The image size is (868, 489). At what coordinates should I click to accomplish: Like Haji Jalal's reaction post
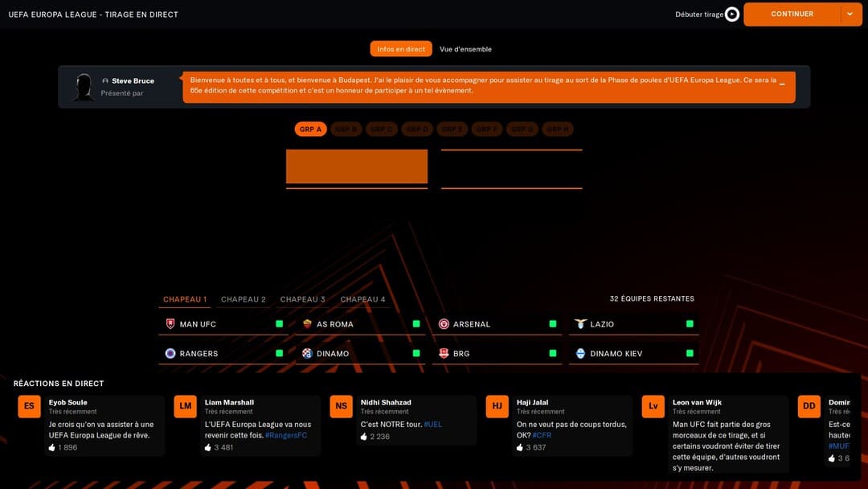pos(520,447)
